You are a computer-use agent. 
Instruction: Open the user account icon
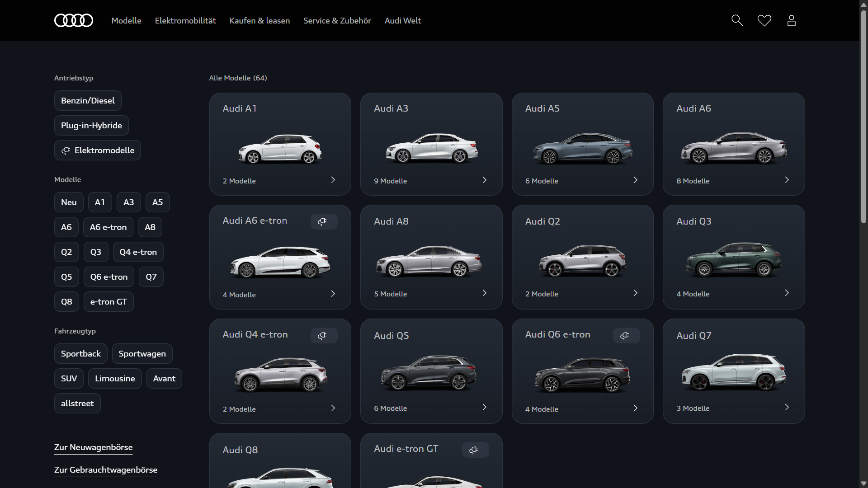pos(791,20)
